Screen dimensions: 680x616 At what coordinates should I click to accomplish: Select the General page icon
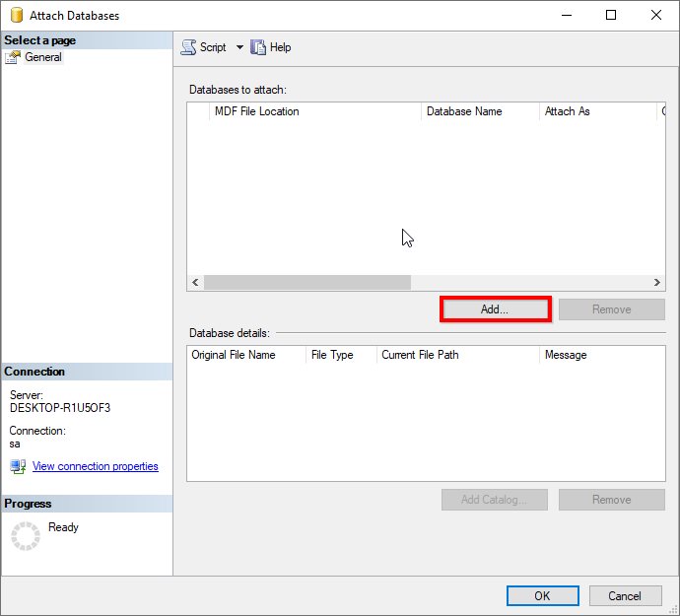(x=13, y=57)
